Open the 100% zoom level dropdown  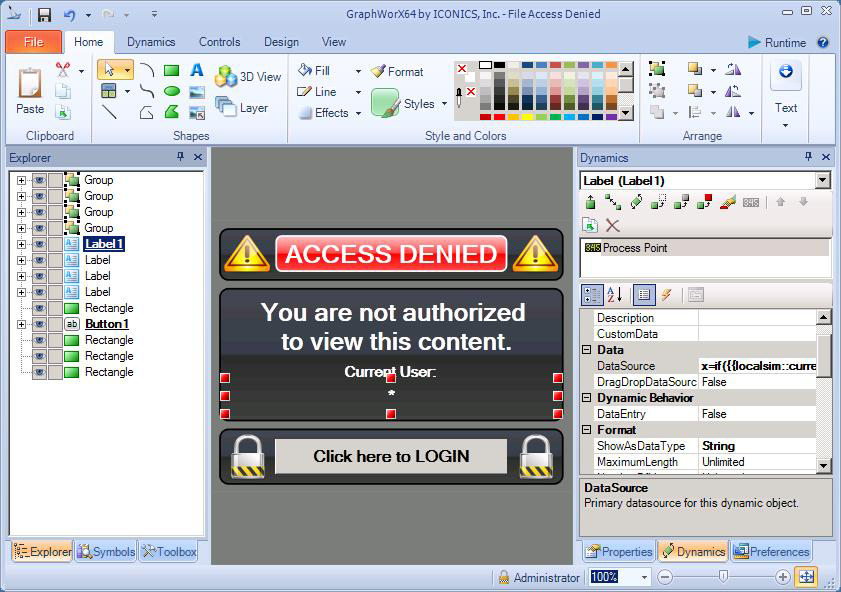click(644, 577)
